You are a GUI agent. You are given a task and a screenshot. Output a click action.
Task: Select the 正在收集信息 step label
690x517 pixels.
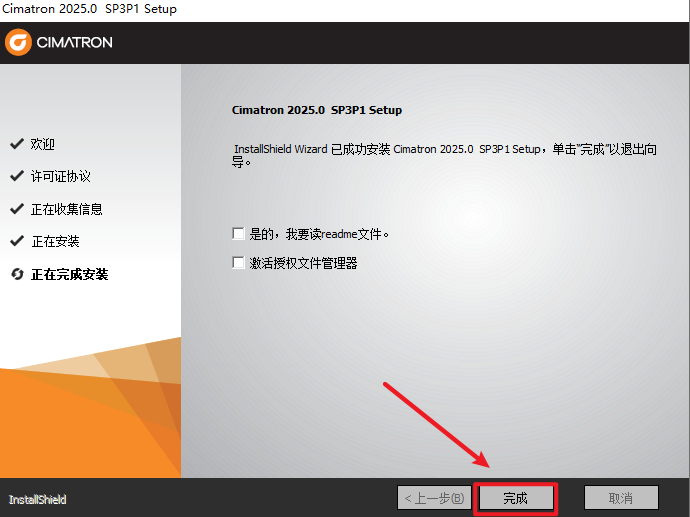click(66, 209)
